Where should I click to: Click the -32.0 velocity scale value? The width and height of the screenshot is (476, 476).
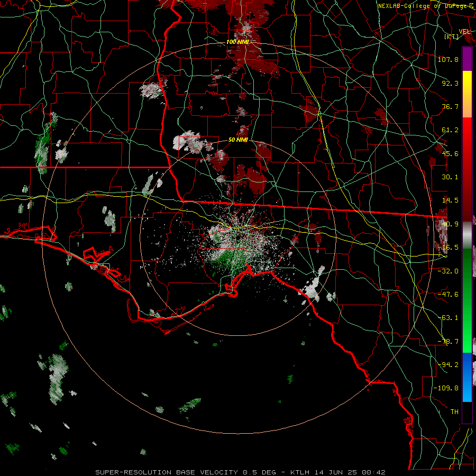[448, 271]
